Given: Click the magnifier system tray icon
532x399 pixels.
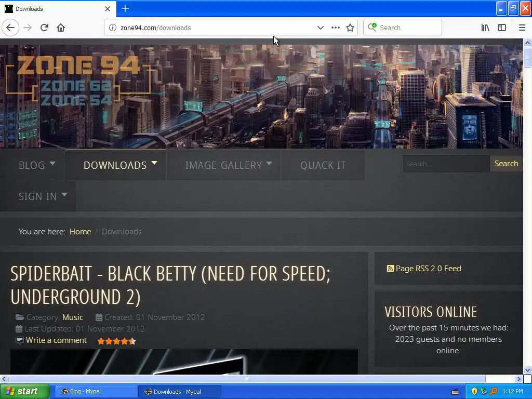Looking at the screenshot, I should tap(494, 392).
